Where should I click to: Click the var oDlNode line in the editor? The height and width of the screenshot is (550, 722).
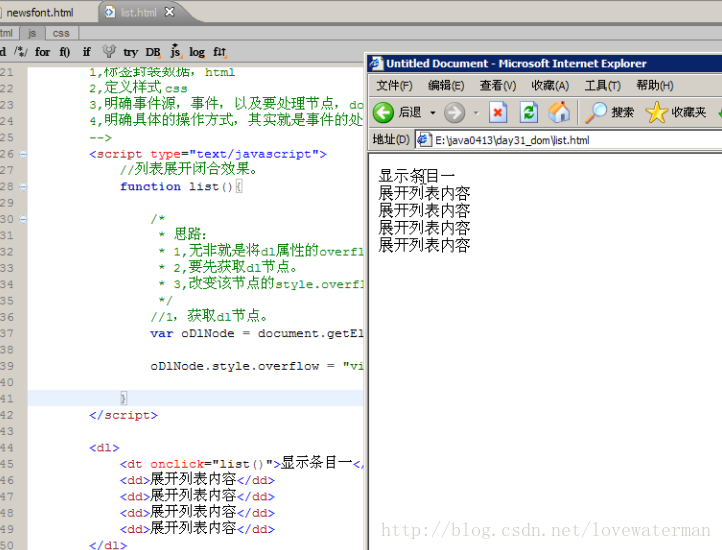coord(256,334)
